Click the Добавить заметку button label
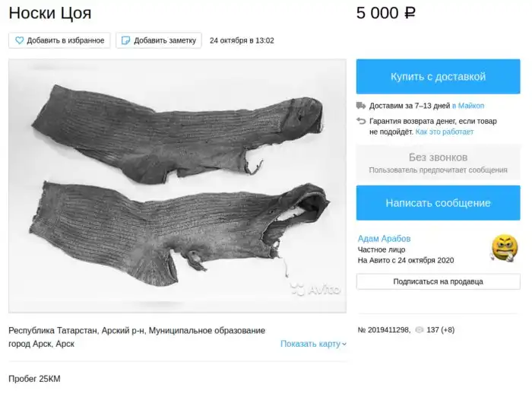Viewport: 532px width, 394px height. point(165,40)
